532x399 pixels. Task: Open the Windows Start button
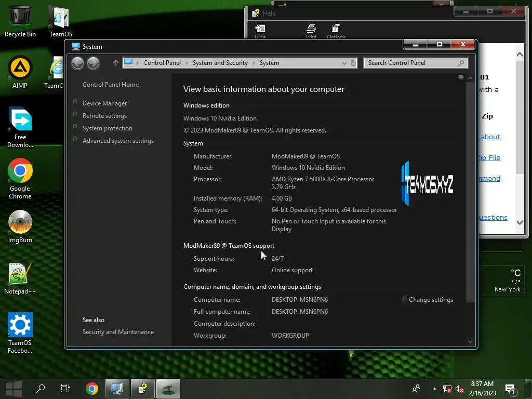pyautogui.click(x=14, y=389)
